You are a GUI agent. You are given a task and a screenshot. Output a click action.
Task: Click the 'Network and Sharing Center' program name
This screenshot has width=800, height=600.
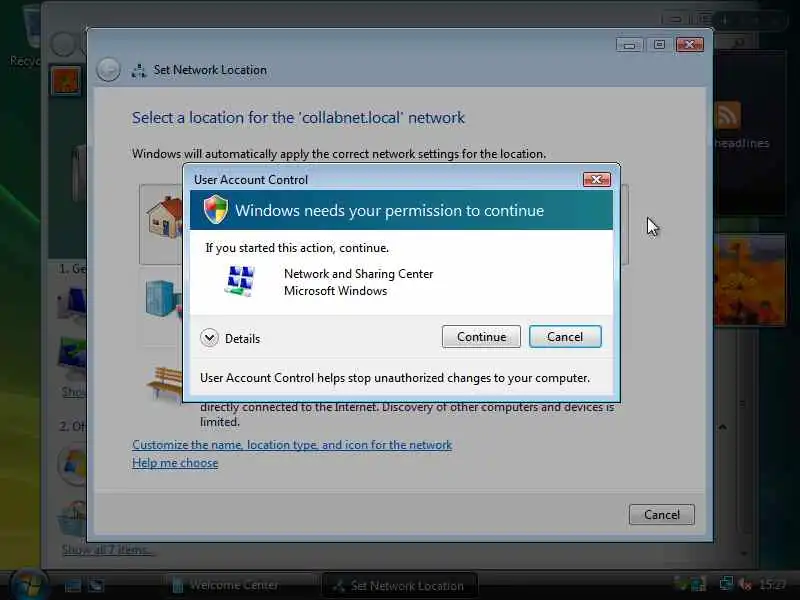tap(358, 274)
